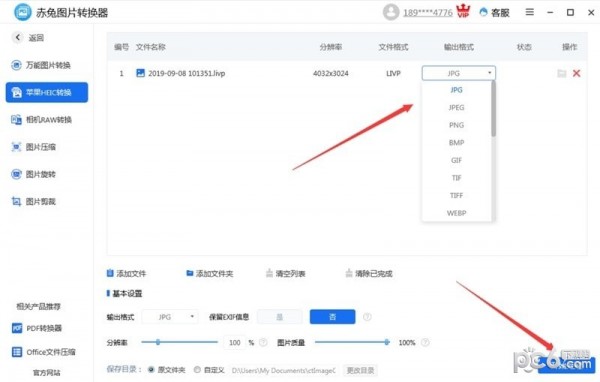Image resolution: width=600 pixels, height=382 pixels.
Task: Contact 客服 customer service
Action: (494, 13)
